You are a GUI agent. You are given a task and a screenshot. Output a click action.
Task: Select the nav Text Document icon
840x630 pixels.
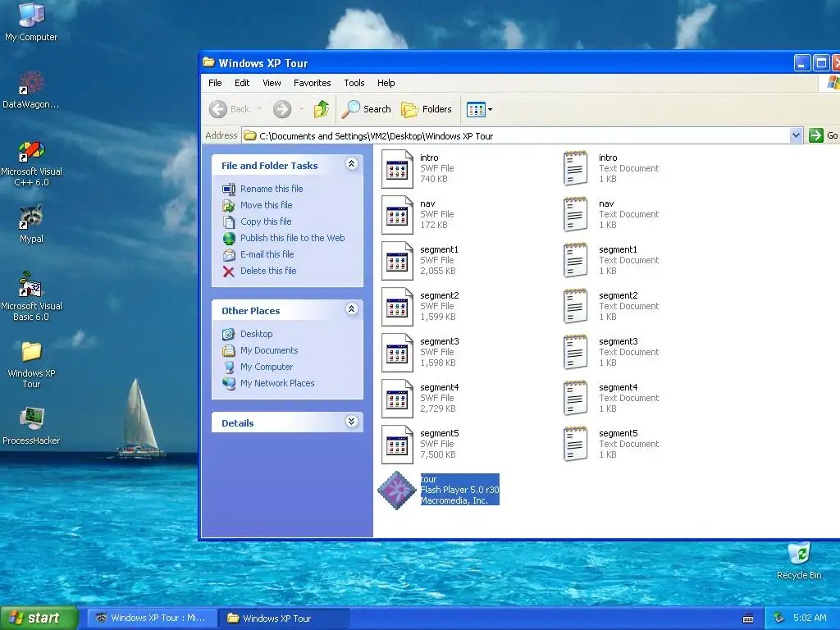tap(576, 214)
